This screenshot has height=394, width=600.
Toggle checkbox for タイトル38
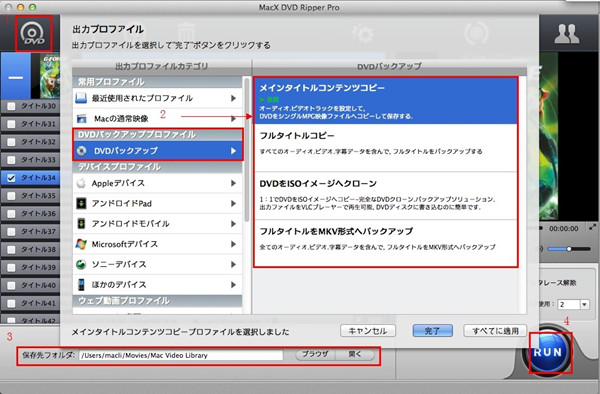coord(11,250)
